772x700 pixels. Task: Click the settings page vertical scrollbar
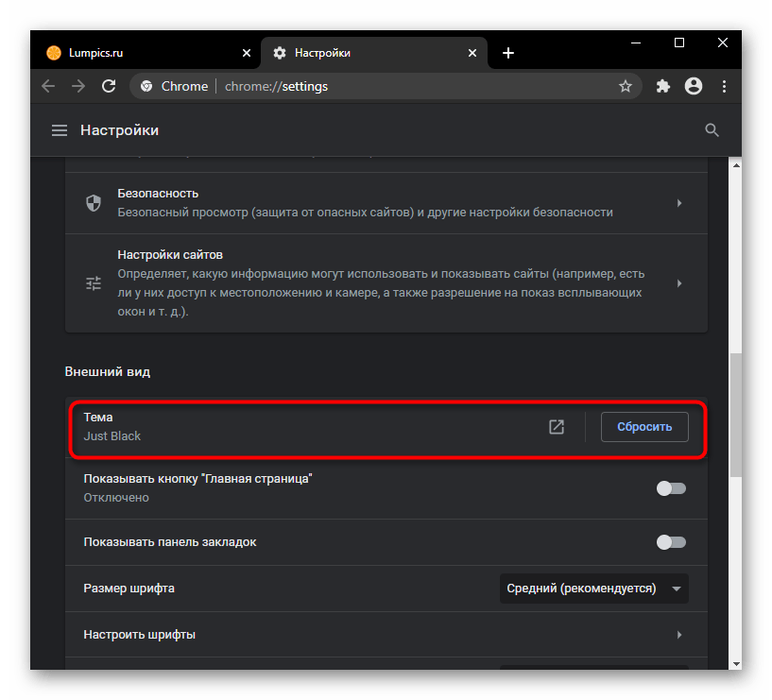(x=735, y=416)
